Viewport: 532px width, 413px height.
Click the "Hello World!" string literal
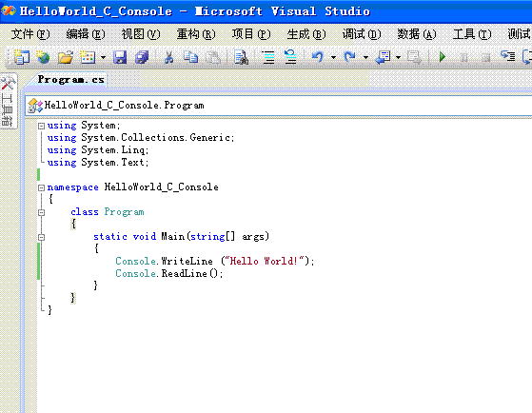(x=264, y=261)
